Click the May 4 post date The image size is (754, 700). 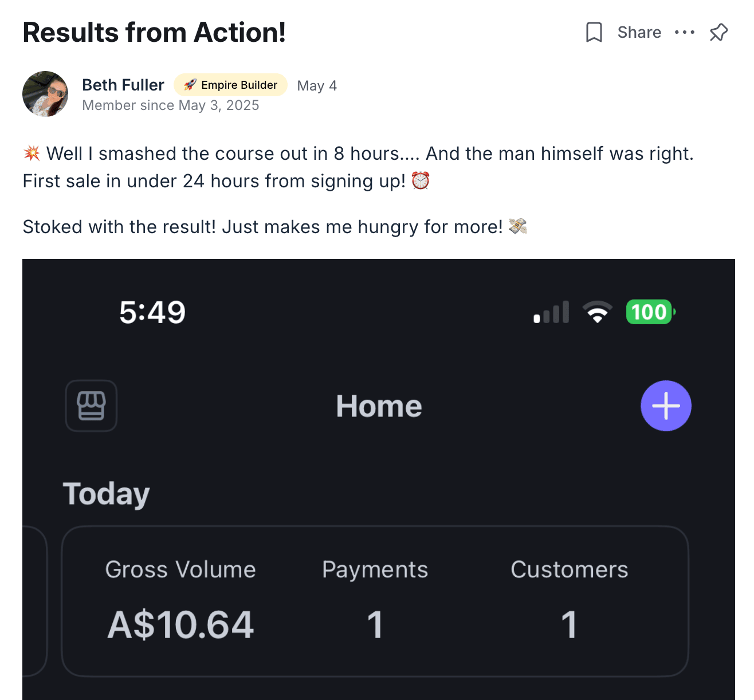[317, 86]
